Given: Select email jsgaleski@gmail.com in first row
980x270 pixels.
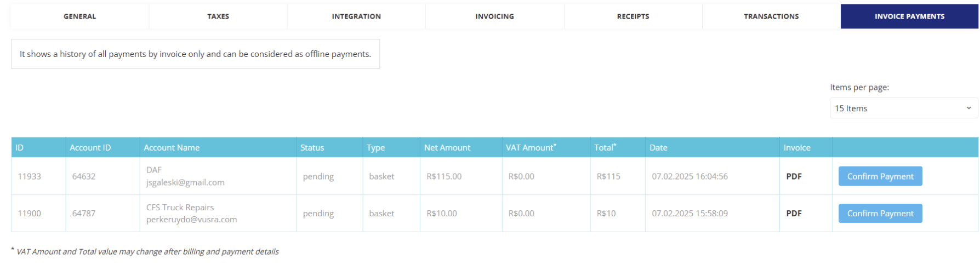Looking at the screenshot, I should [185, 182].
